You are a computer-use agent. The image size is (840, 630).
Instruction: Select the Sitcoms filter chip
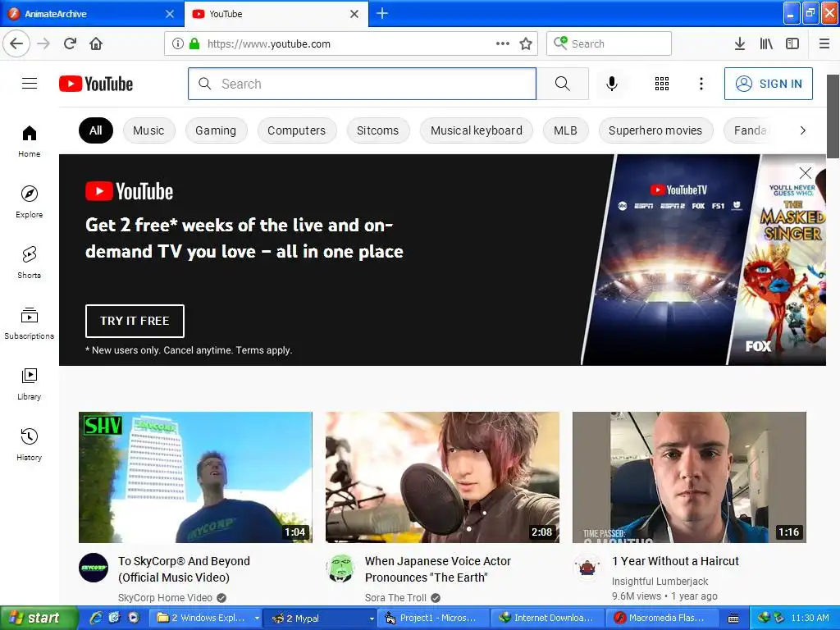pos(377,130)
